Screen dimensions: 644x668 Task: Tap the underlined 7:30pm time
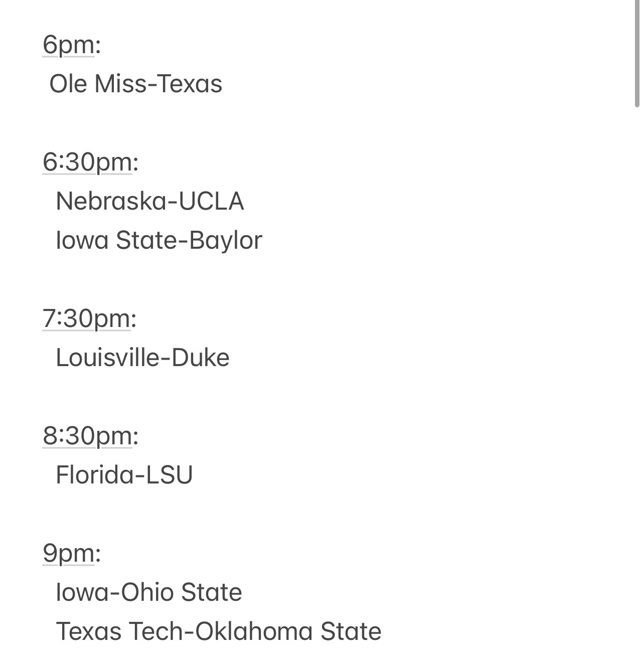[86, 319]
